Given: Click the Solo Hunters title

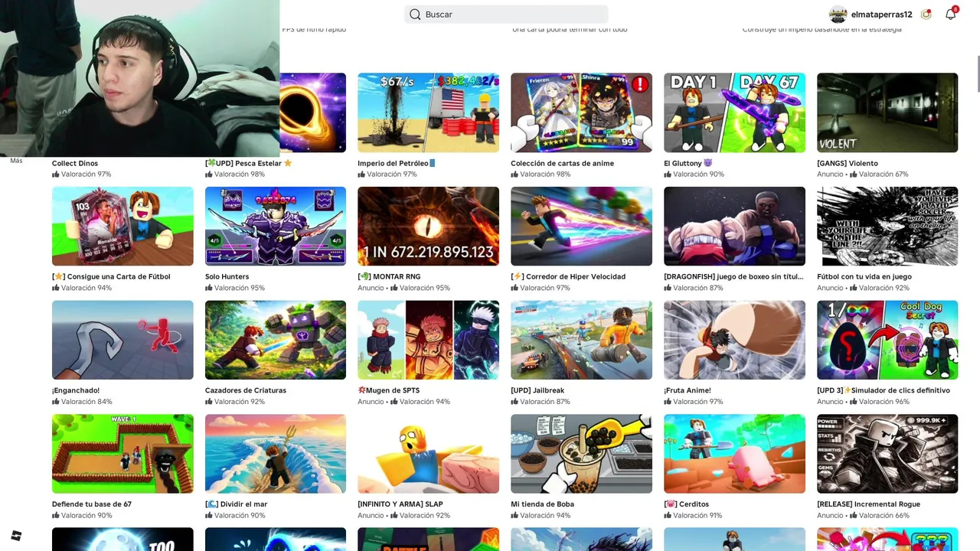Looking at the screenshot, I should [227, 276].
